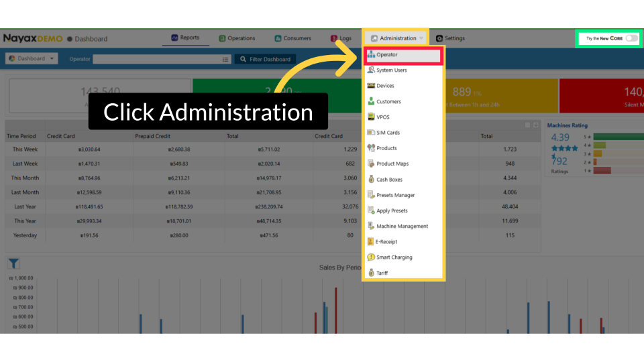644x362 pixels.
Task: Click the VPOS terminal icon
Action: [x=371, y=117]
